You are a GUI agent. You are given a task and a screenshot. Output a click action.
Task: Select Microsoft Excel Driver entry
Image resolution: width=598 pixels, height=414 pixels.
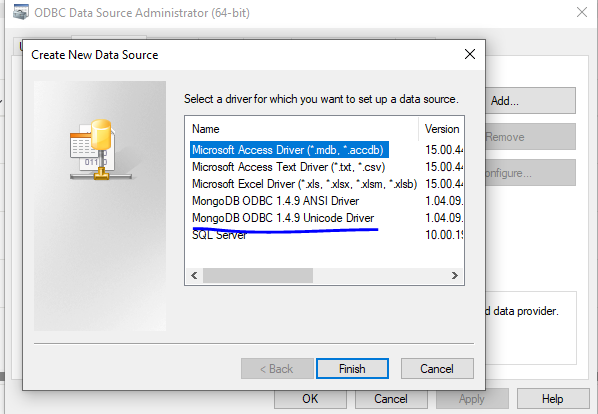[x=304, y=184]
